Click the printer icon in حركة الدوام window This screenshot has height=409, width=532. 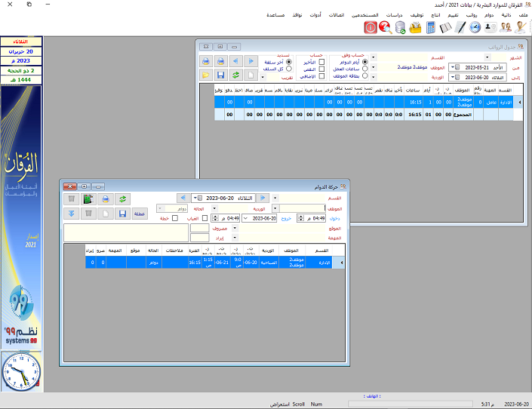[x=106, y=198]
